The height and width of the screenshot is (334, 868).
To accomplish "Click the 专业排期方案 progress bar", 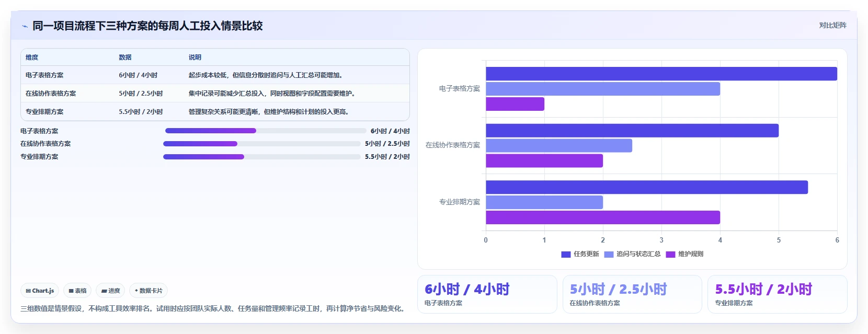I will click(x=262, y=157).
